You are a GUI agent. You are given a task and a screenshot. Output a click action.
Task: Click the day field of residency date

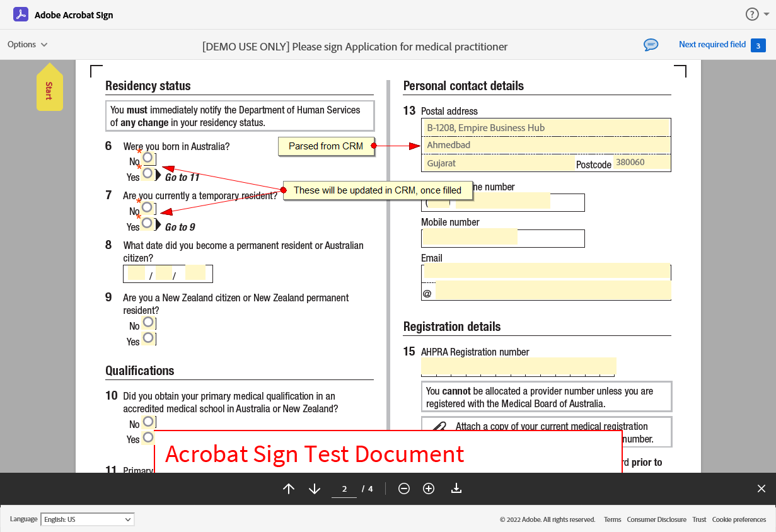[136, 273]
